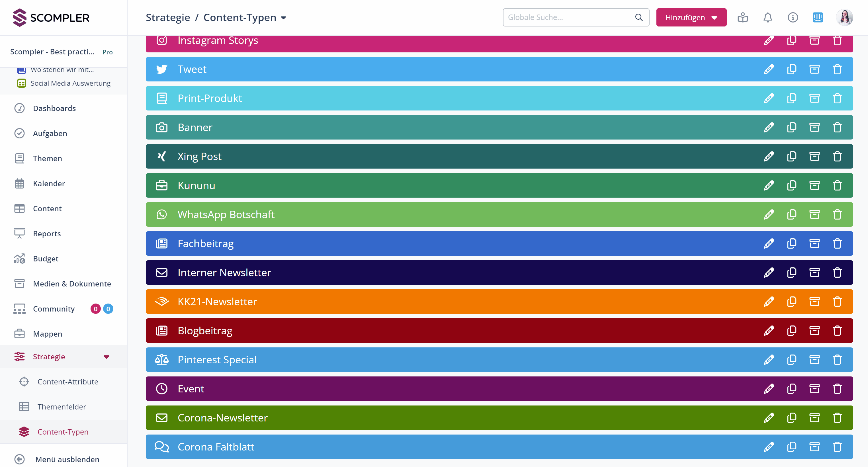Open the info circle icon

click(x=793, y=18)
